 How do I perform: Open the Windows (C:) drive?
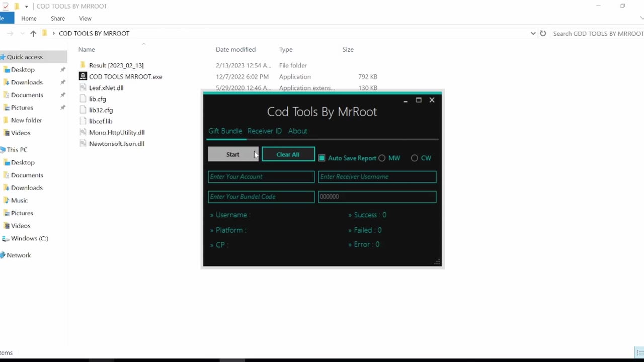coord(30,238)
